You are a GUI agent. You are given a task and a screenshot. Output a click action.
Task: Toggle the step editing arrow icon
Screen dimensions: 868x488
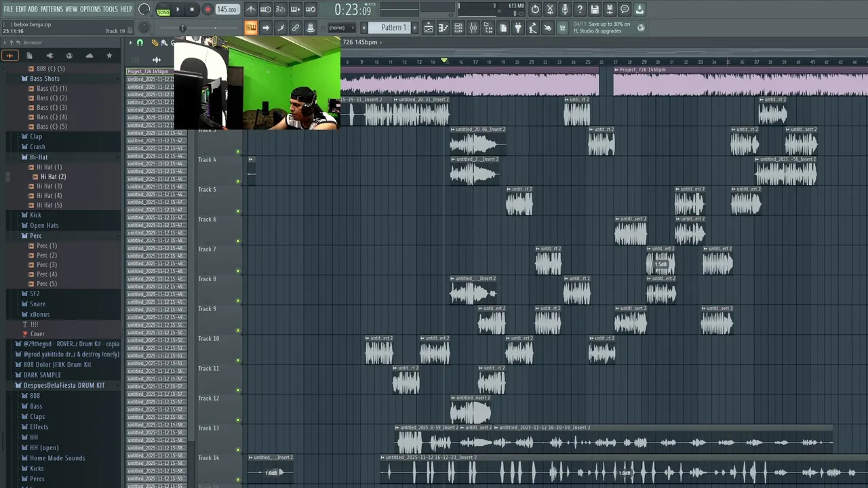(x=266, y=28)
